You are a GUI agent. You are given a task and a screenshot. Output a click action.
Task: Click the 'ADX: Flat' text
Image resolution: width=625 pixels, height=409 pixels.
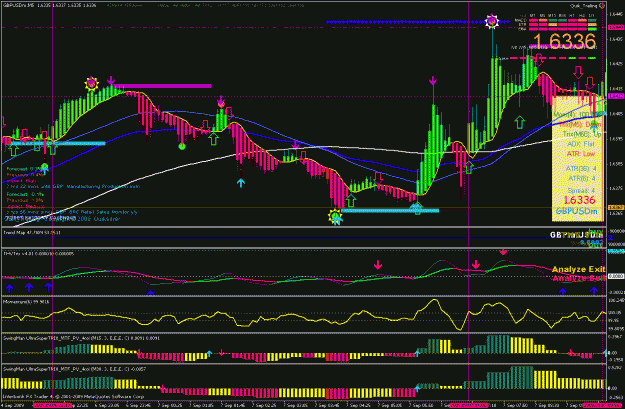(581, 144)
